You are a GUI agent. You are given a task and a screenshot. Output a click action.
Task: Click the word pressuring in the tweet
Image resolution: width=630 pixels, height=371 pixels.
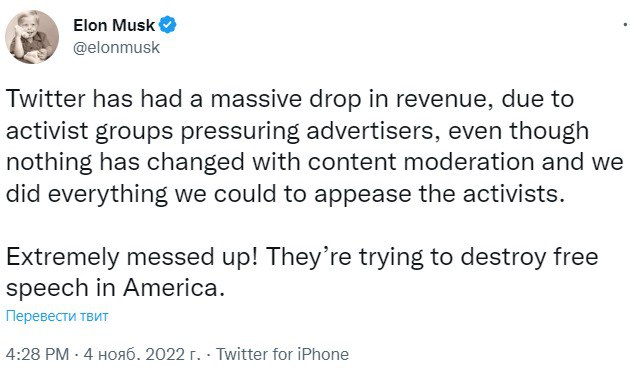coord(240,132)
